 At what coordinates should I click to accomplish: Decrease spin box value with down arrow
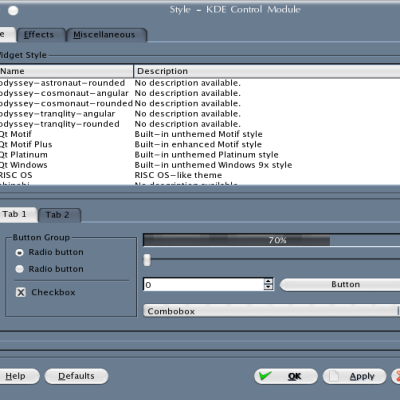pos(268,288)
